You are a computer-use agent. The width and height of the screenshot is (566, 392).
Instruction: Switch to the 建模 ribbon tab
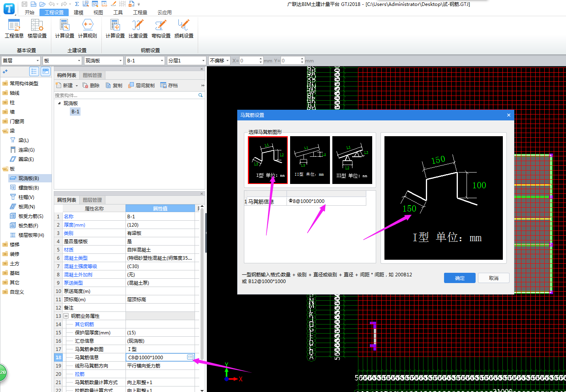pyautogui.click(x=79, y=12)
